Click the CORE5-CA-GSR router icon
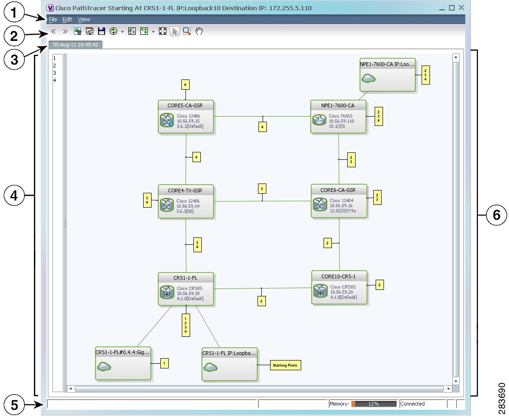The image size is (509, 420). (x=167, y=120)
